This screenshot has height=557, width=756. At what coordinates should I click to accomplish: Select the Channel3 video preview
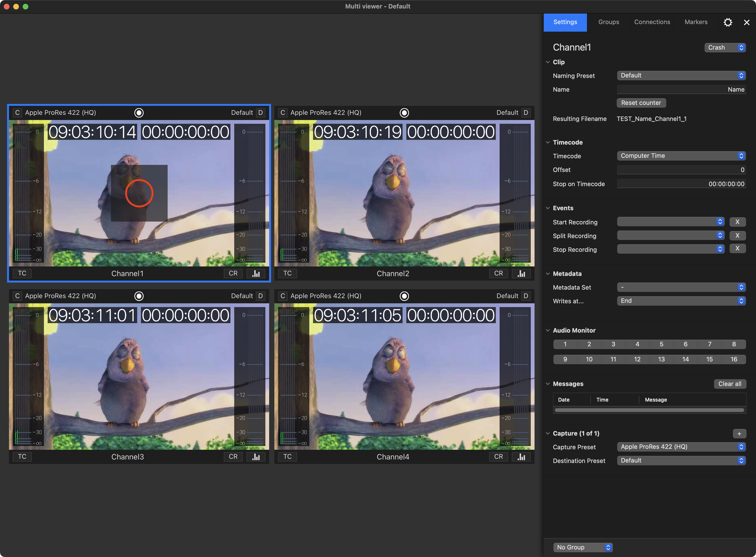click(139, 377)
